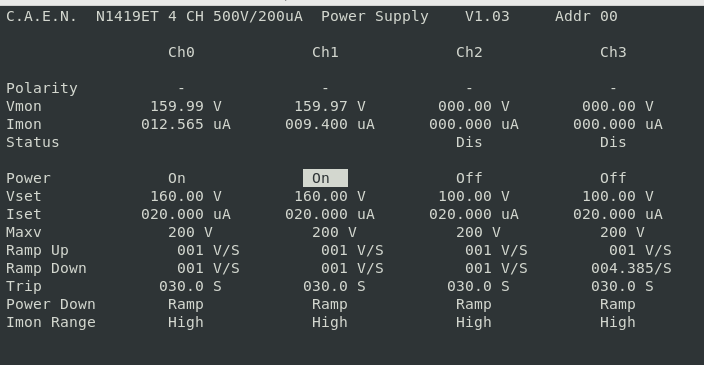This screenshot has height=365, width=704.
Task: Click the Addr 00 header text
Action: point(586,17)
